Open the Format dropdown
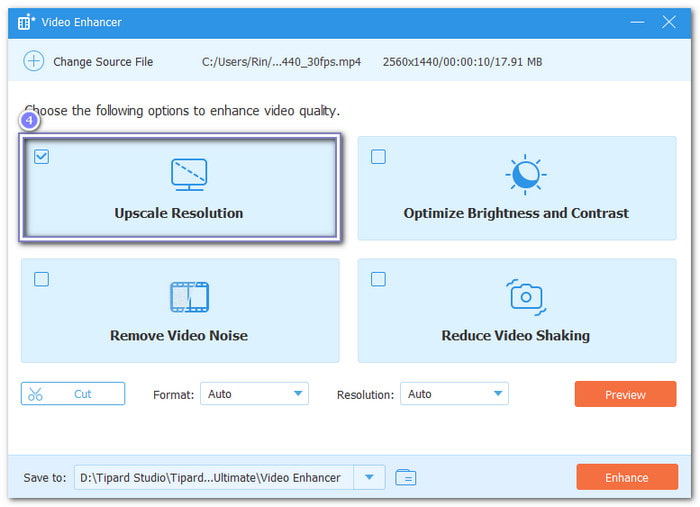700x507 pixels. 254,394
